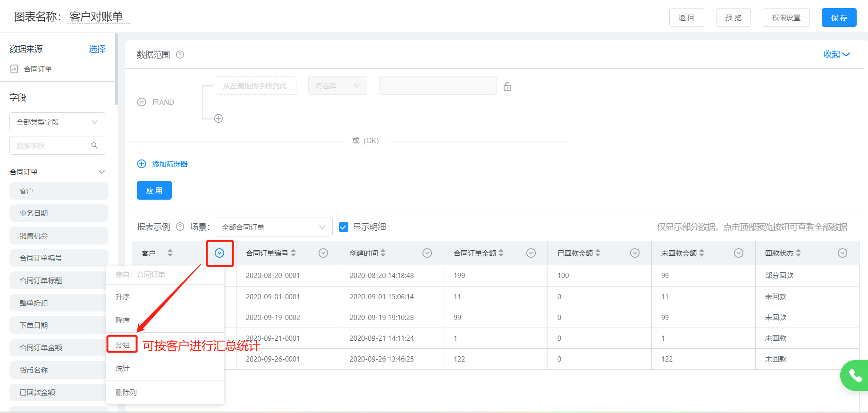The width and height of the screenshot is (868, 413).
Task: Select the 整单折扣 field chip
Action: click(x=59, y=303)
